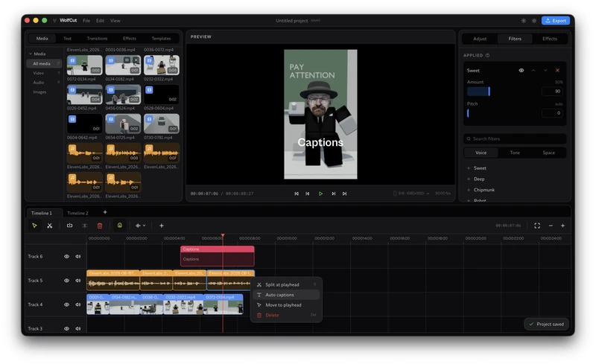Viewport: 596px width, 364px height.
Task: Step forward one frame in preview
Action: pos(333,194)
